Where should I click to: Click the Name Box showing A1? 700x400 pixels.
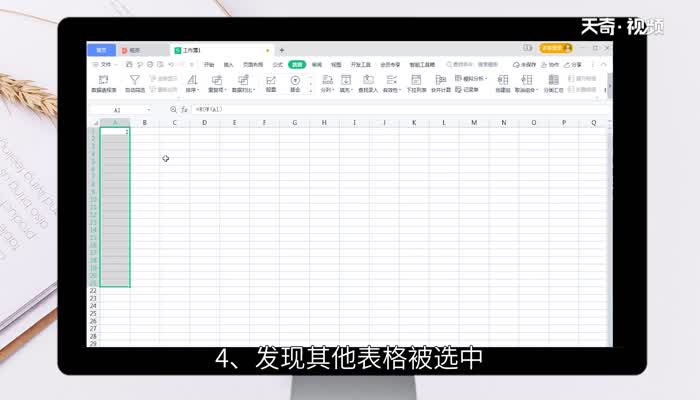pos(117,110)
